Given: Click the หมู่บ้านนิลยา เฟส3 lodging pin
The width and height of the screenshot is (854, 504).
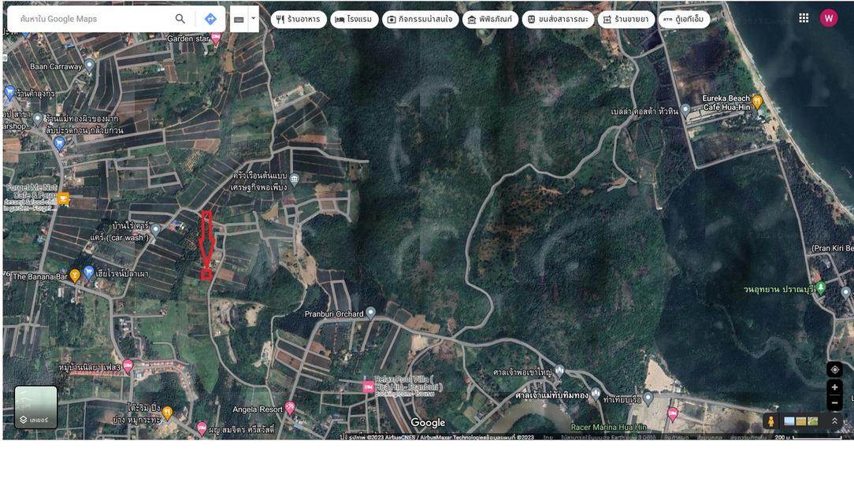Looking at the screenshot, I should [x=128, y=365].
